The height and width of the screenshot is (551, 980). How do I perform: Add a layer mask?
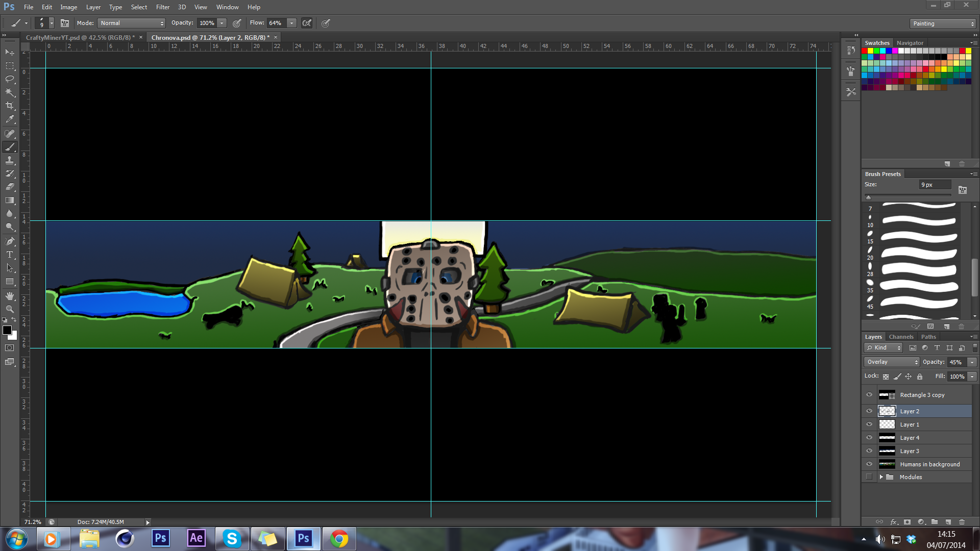click(907, 522)
